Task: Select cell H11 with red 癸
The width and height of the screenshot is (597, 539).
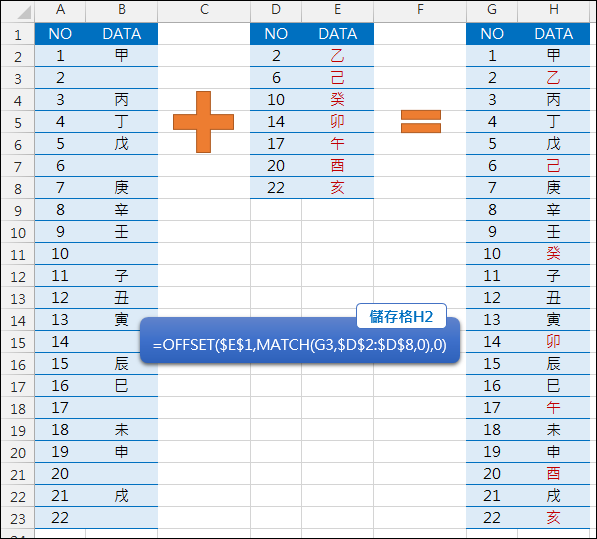Action: tap(554, 254)
